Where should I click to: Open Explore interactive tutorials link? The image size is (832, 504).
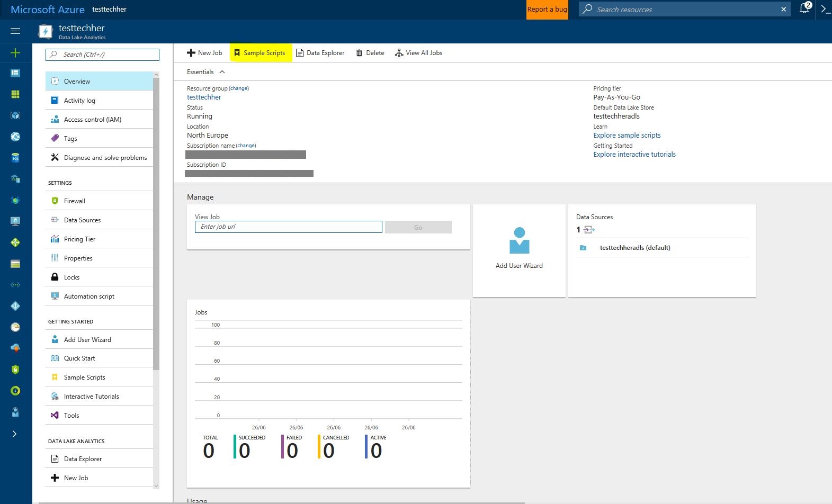[634, 155]
